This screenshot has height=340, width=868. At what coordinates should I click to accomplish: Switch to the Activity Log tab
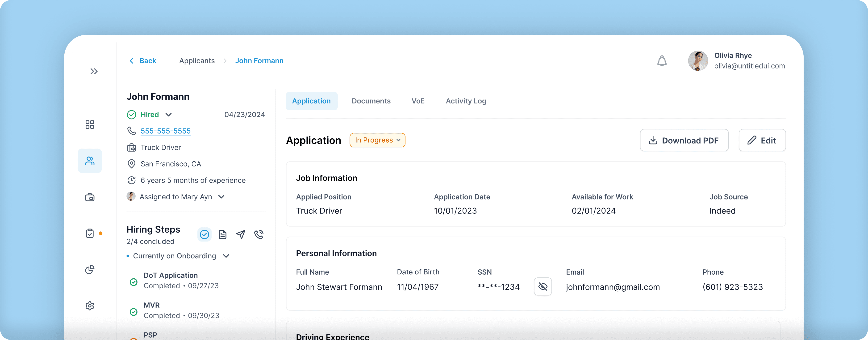click(466, 101)
